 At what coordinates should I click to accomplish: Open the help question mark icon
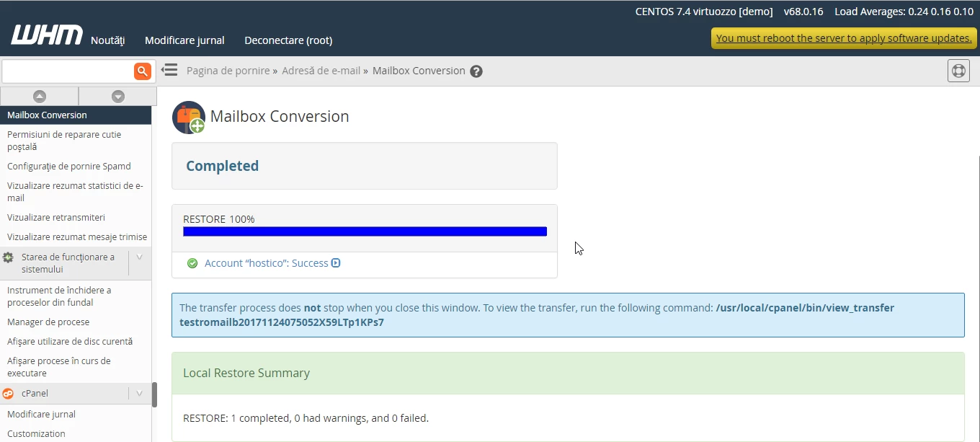tap(476, 71)
